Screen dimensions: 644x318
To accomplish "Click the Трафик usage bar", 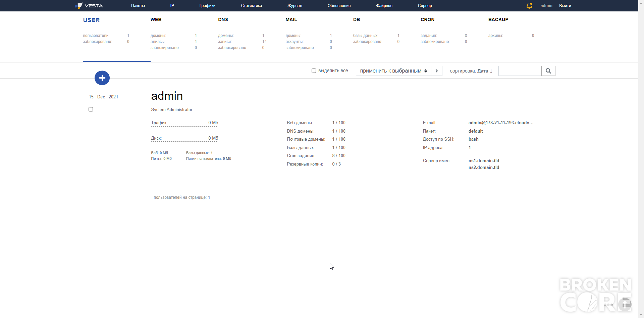I will (184, 123).
